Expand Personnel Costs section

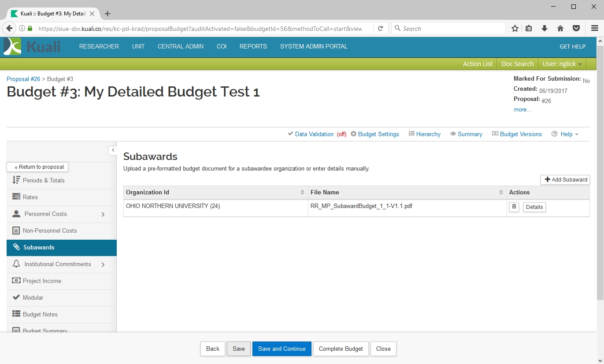103,214
